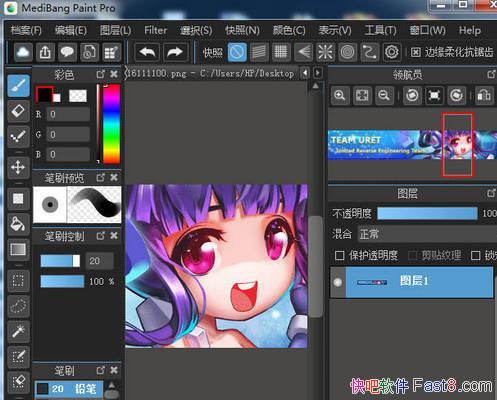Flip canvas view in navigator
This screenshot has width=497, height=400.
click(x=484, y=95)
